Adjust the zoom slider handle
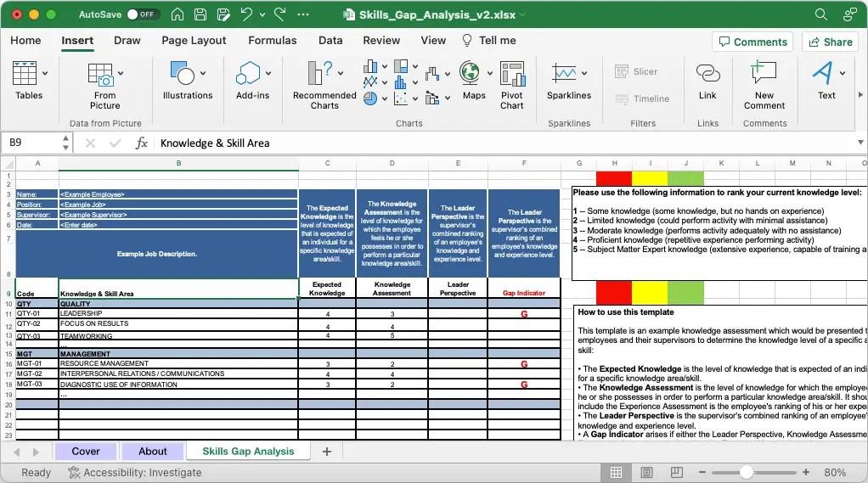This screenshot has width=868, height=483. coord(747,473)
